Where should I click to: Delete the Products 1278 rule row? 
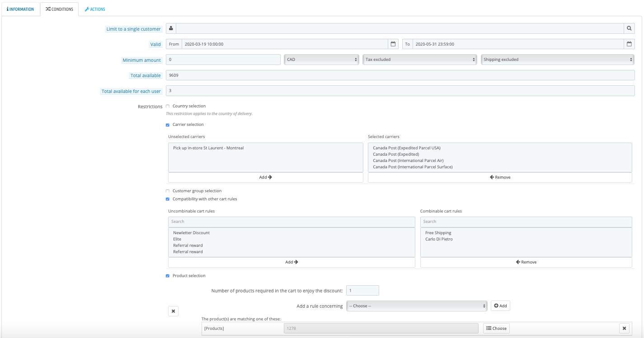624,328
